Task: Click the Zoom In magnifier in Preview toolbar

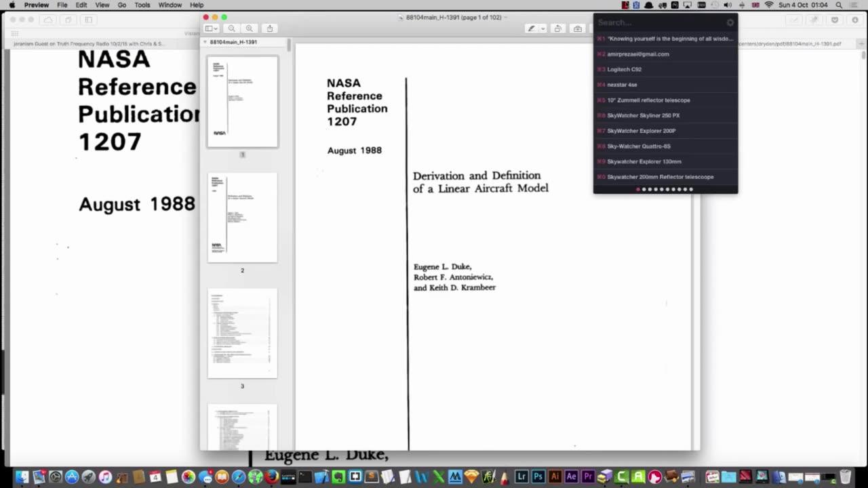Action: pyautogui.click(x=249, y=28)
